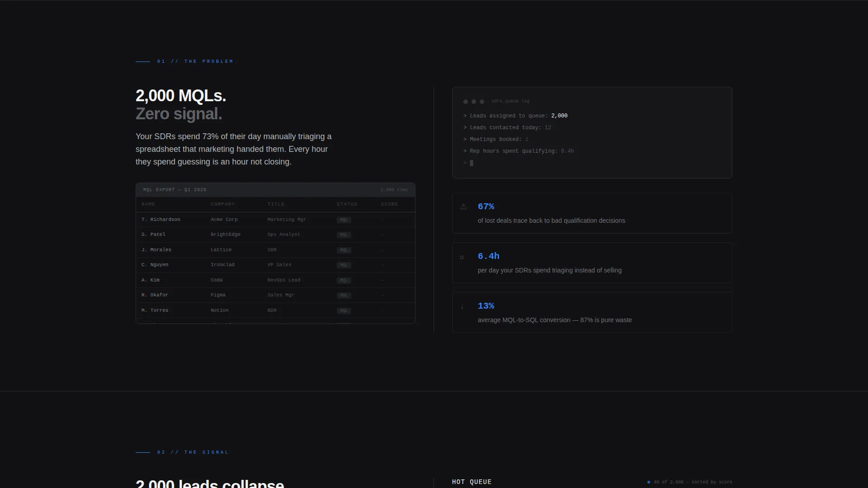Click the name 'S. Patel' in the table

pos(153,235)
